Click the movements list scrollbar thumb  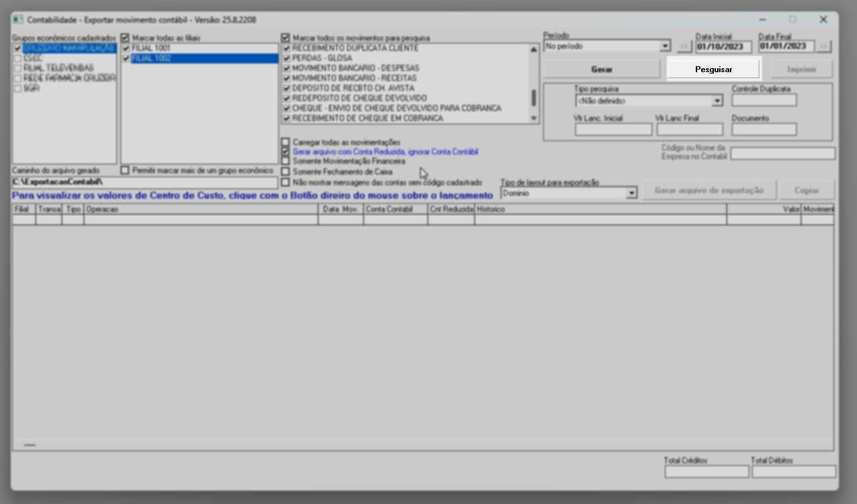coord(534,98)
